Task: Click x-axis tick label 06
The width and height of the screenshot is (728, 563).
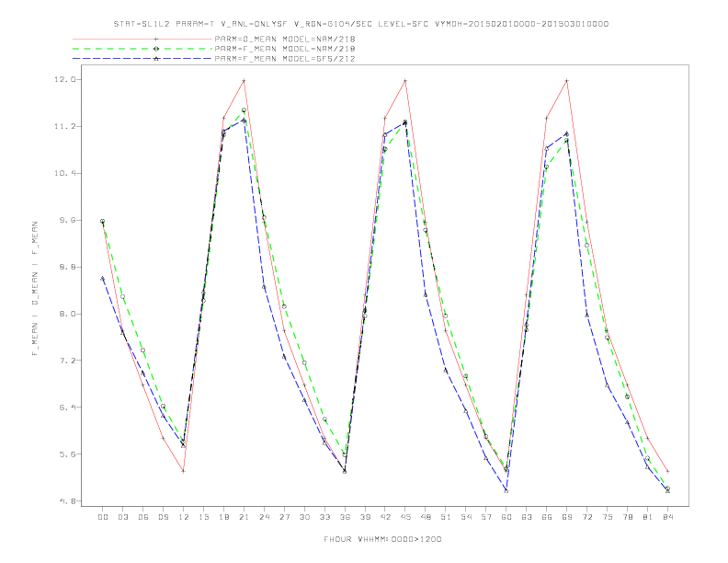Action: 143,517
